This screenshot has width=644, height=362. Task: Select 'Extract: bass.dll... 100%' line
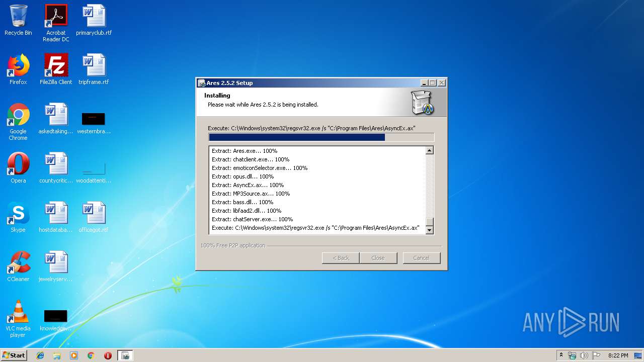click(243, 202)
